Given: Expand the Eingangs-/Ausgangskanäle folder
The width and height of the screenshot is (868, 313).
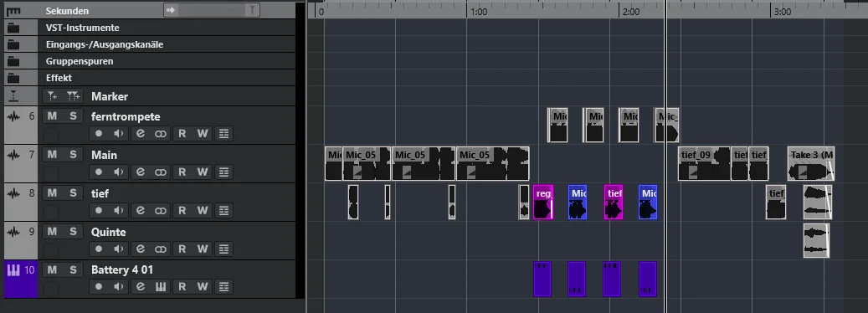Looking at the screenshot, I should (13, 44).
